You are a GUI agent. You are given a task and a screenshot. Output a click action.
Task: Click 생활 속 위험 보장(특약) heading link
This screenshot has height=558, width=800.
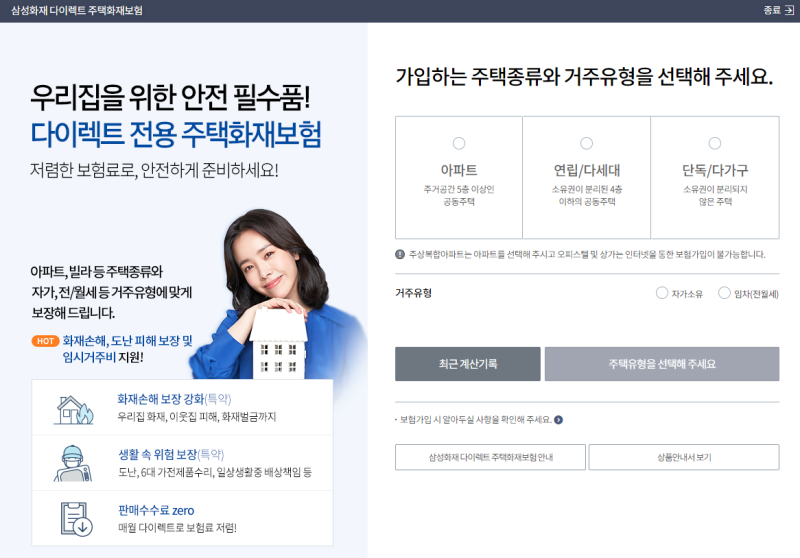171,454
